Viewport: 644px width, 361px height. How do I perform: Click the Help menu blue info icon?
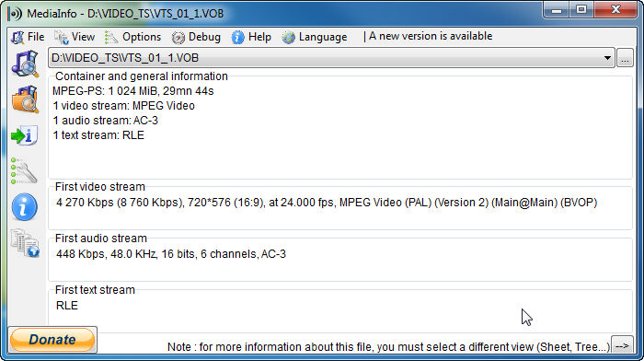[x=237, y=38]
